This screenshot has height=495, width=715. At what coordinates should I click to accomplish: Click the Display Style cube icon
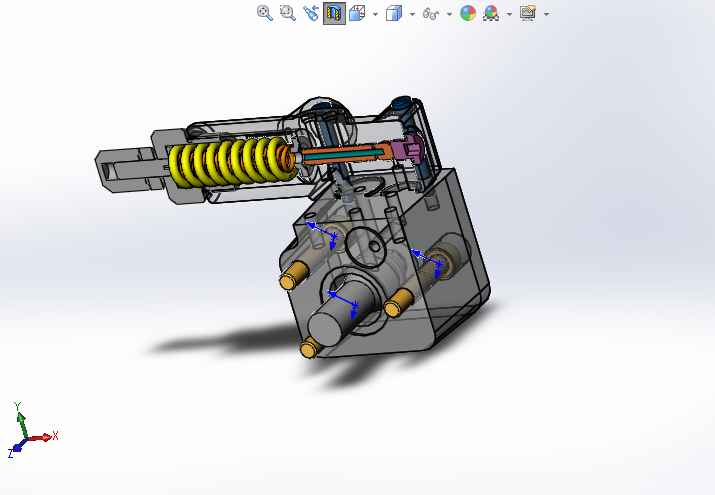[x=394, y=13]
